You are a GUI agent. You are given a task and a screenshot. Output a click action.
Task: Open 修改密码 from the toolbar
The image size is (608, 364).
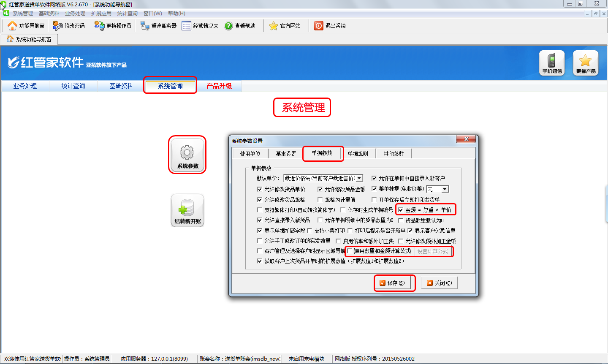tap(57, 26)
